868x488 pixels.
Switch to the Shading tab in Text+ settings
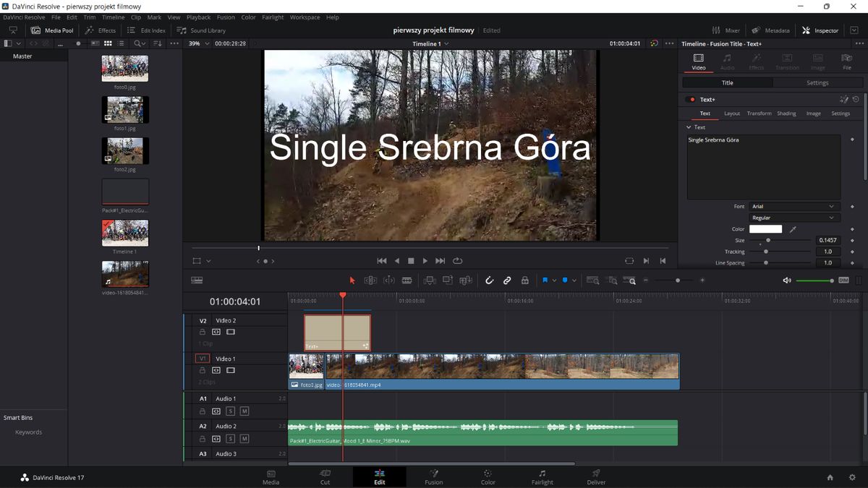786,114
